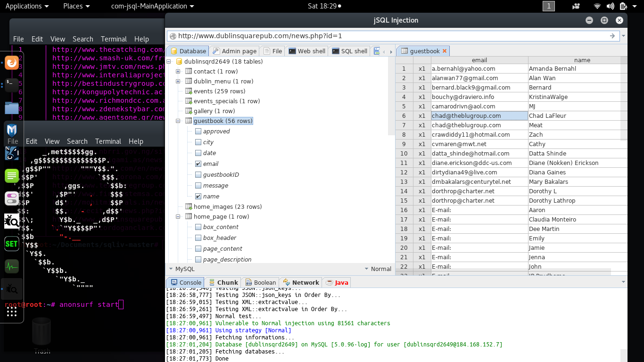
Task: Open the MySQL database vendor dropdown
Action: tap(182, 269)
